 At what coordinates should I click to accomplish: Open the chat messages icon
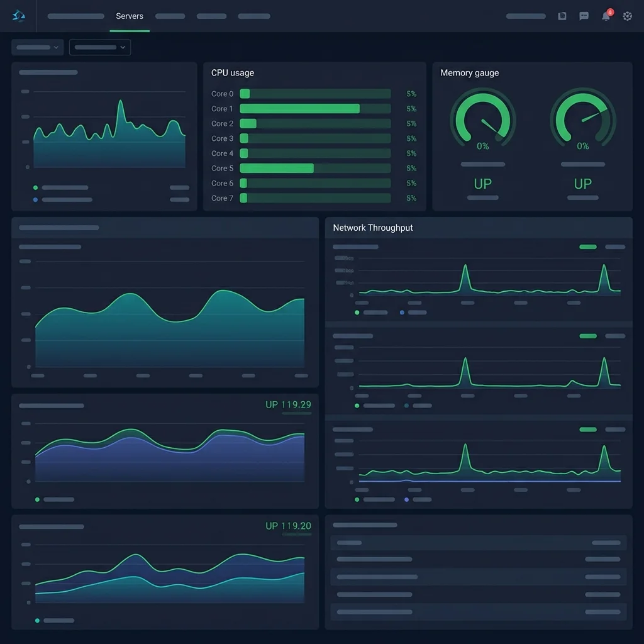(x=584, y=16)
